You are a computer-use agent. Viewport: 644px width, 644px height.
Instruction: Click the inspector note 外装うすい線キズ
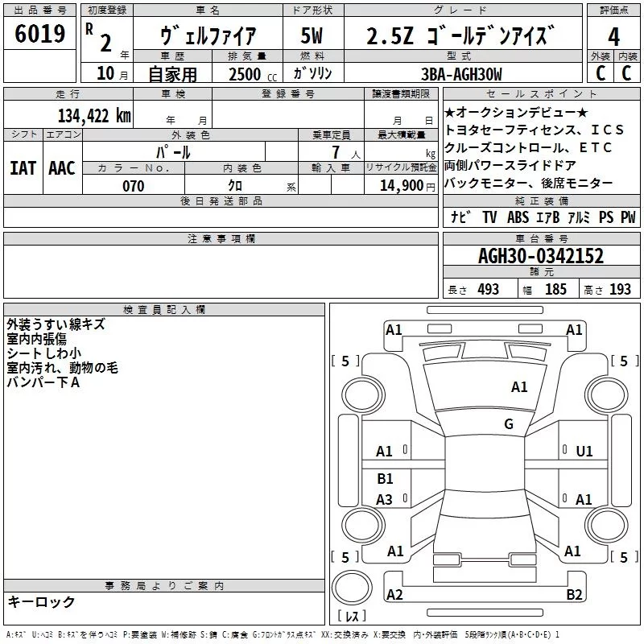[56, 324]
